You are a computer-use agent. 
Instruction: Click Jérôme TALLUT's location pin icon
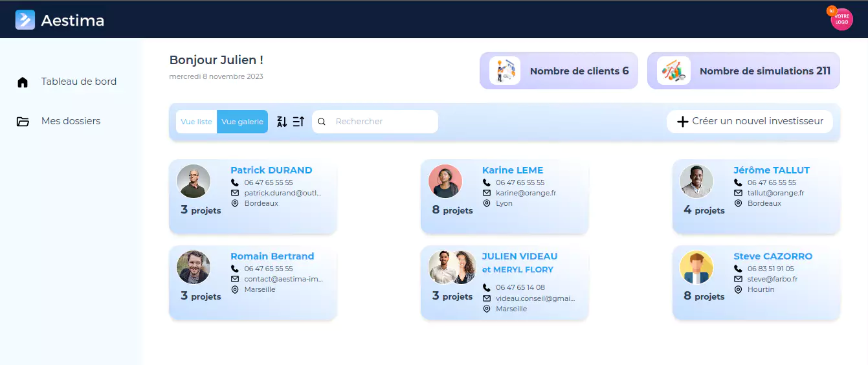[738, 203]
